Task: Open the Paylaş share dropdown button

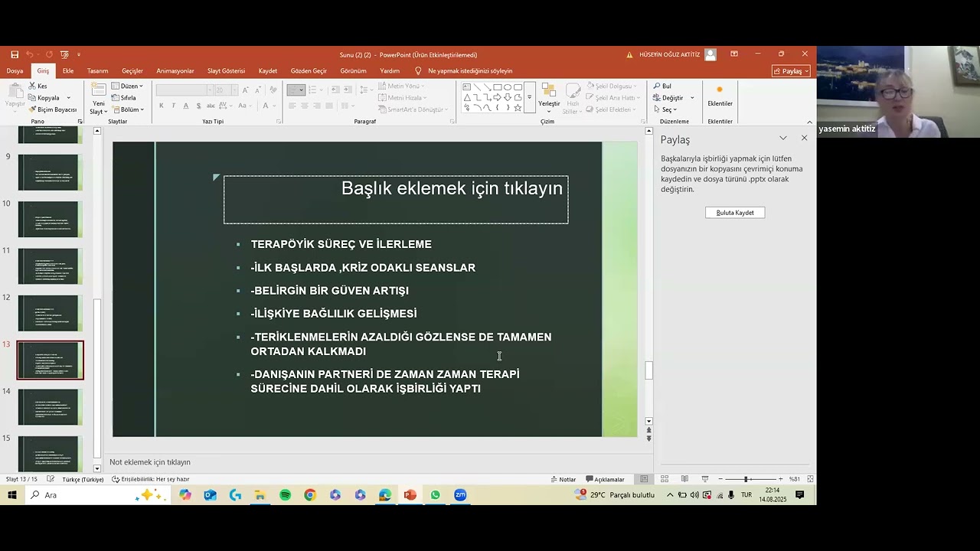Action: point(791,71)
